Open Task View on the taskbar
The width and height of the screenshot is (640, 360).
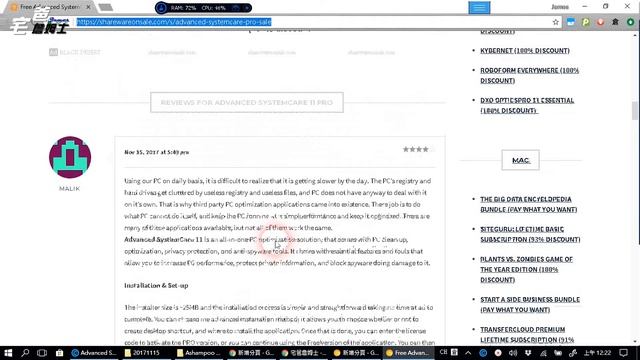[x=42, y=353]
